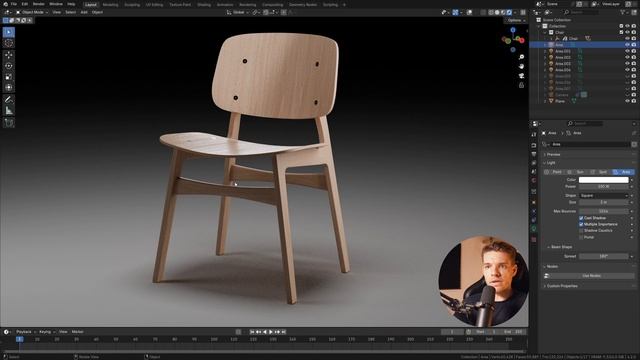Open the Physics properties tab icon

[534, 211]
